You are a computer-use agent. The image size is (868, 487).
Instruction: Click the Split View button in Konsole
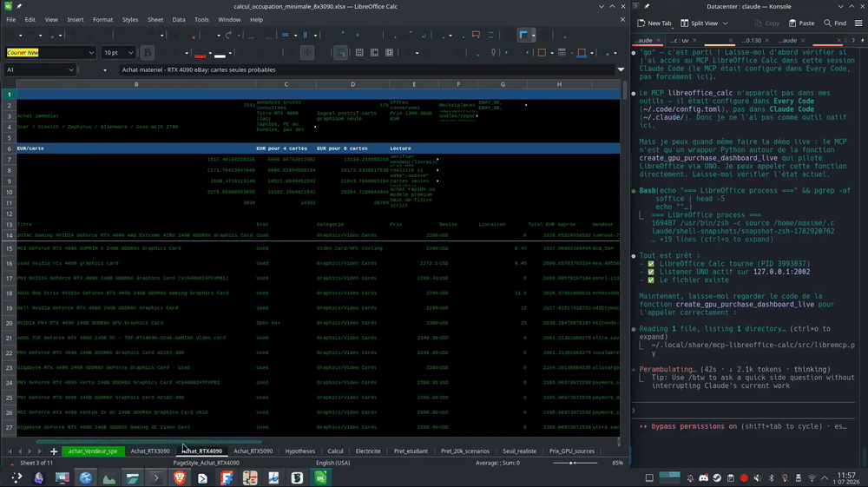pos(699,23)
